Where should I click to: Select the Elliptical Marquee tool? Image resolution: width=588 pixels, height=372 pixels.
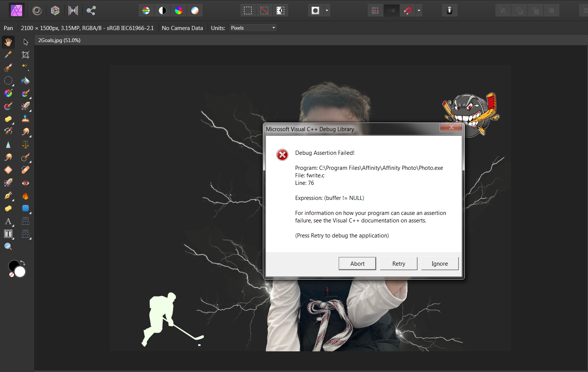tap(8, 80)
